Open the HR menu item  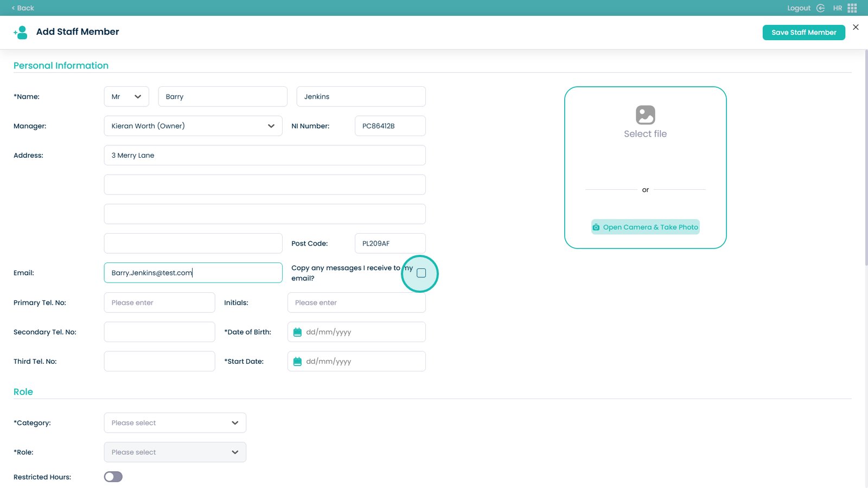coord(837,8)
